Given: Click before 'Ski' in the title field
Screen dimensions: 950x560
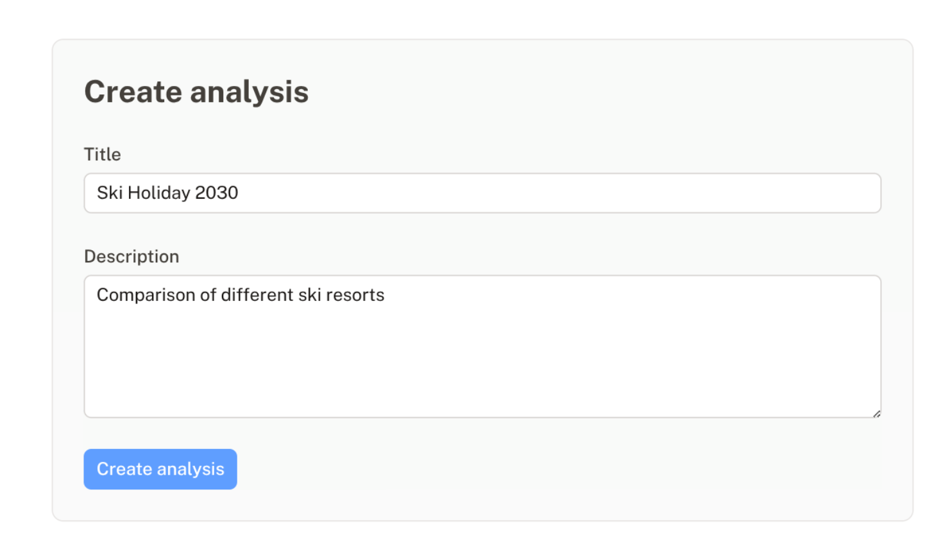Looking at the screenshot, I should pyautogui.click(x=98, y=192).
